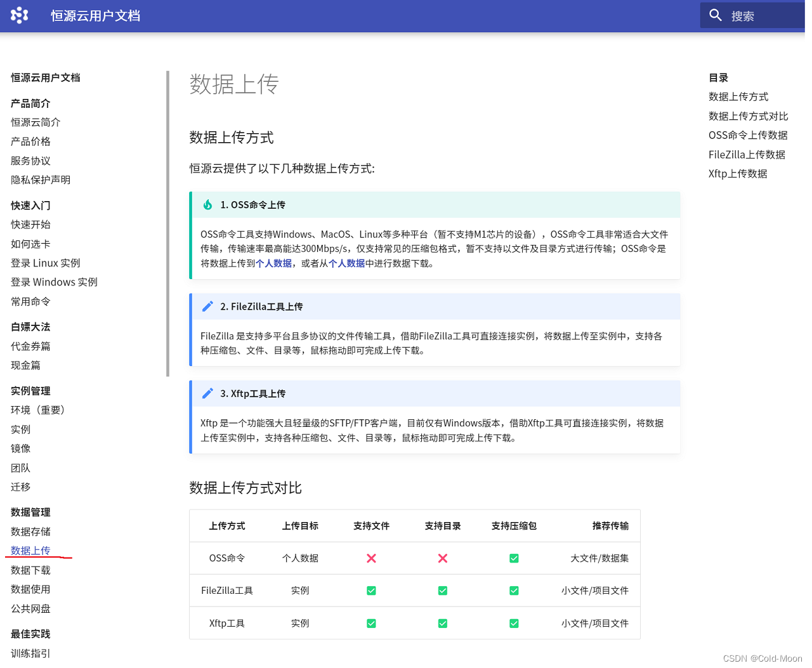Click Xftp工具 row label in table

[227, 624]
